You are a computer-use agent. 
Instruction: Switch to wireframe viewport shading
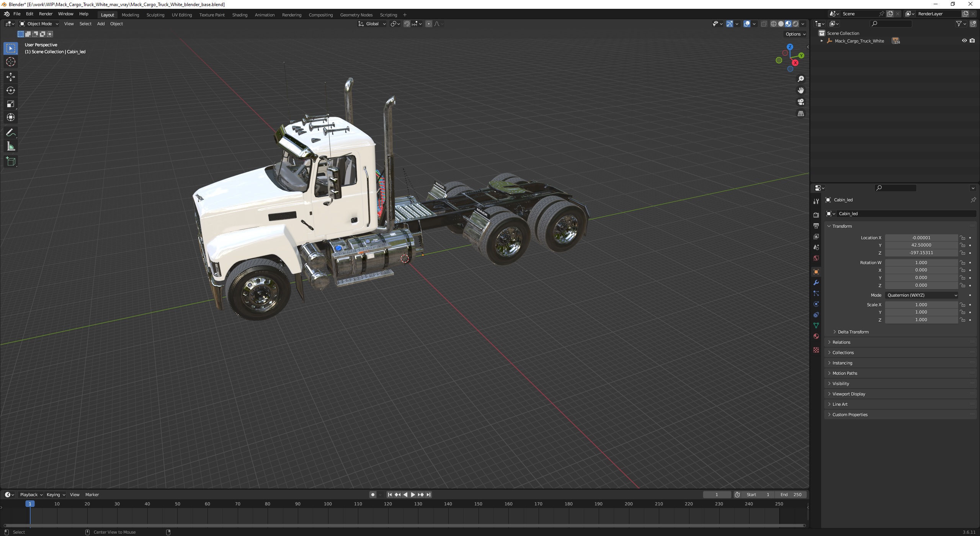click(774, 24)
